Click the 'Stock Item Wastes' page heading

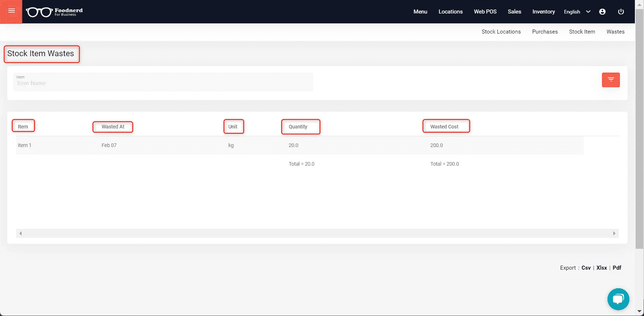click(x=41, y=54)
